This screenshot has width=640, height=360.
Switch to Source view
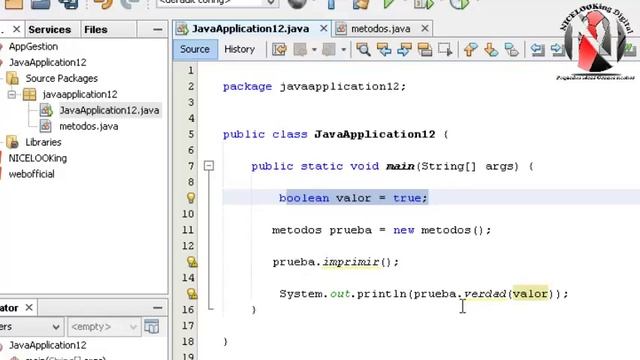point(195,49)
